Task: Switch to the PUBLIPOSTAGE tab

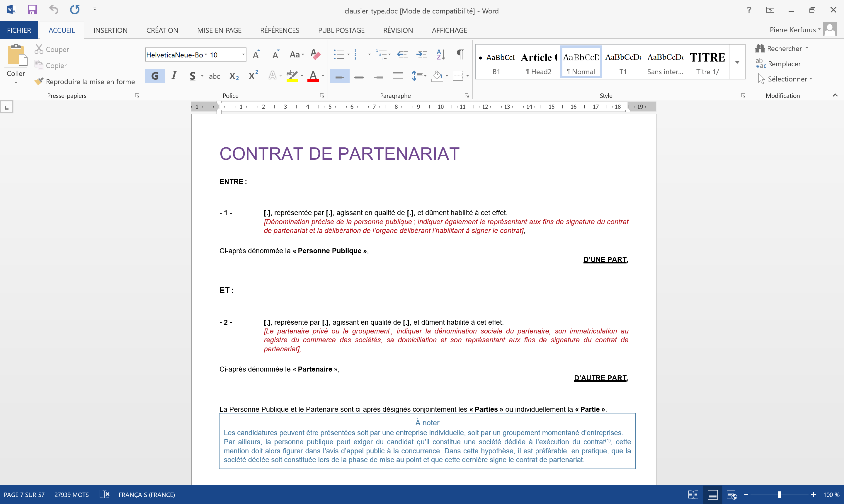Action: click(x=341, y=30)
